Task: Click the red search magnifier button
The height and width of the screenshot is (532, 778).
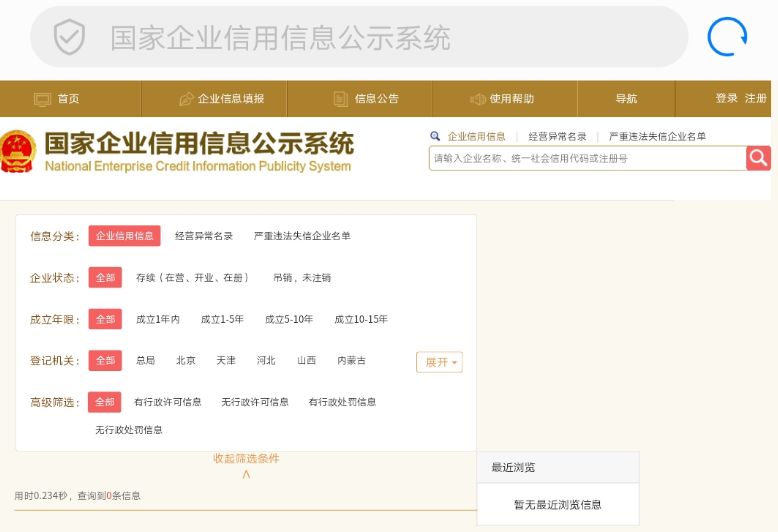Action: coord(758,158)
